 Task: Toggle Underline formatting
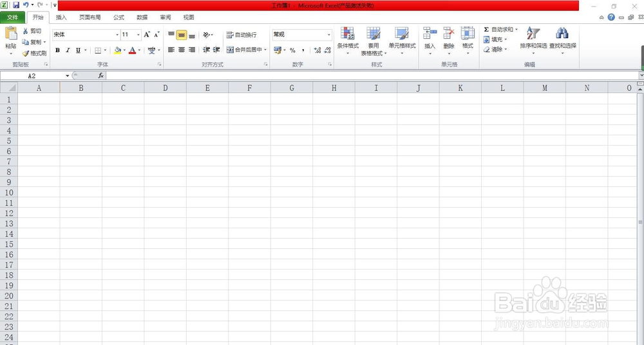(x=78, y=50)
